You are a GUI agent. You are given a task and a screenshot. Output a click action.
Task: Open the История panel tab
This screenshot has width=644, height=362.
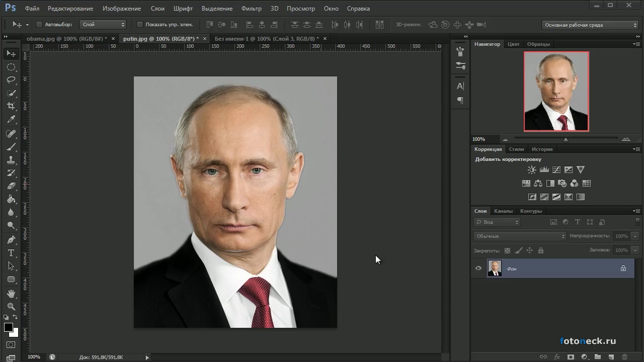pos(542,149)
